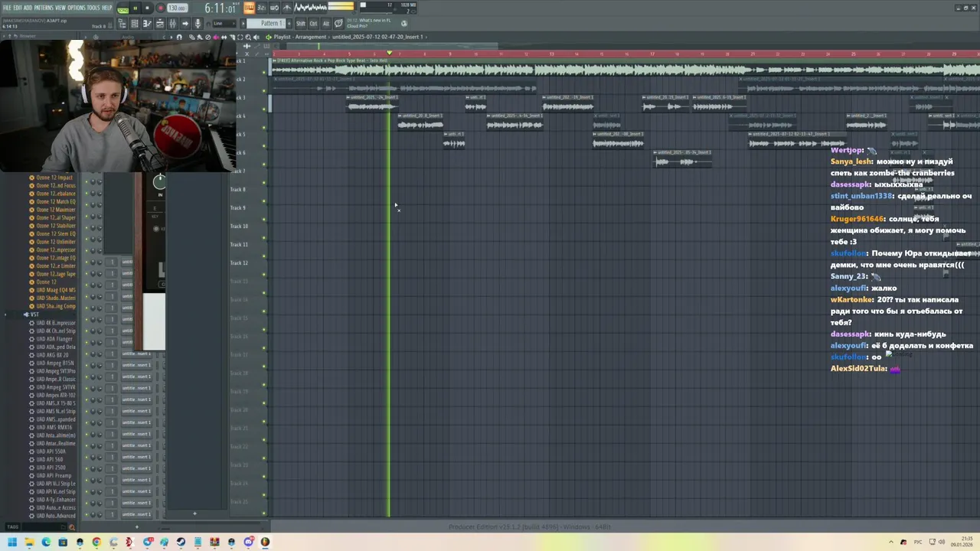Click the arrow left of Pattern 1
The image size is (980, 551).
pos(243,24)
